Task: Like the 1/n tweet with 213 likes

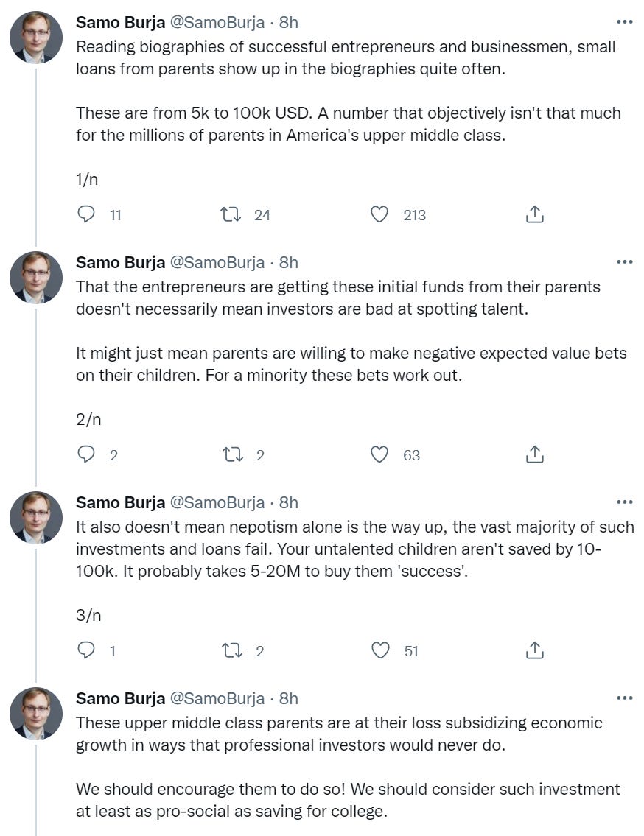Action: point(379,214)
